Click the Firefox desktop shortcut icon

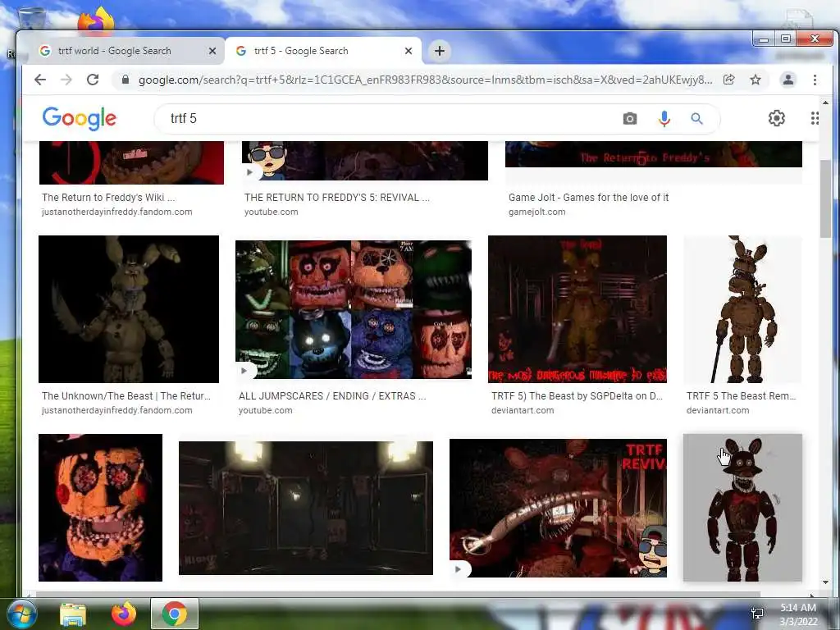[x=96, y=21]
